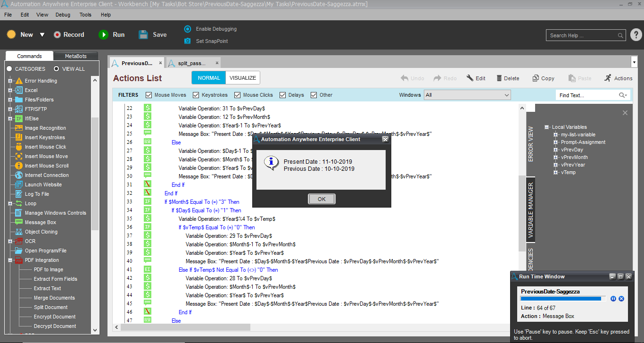The image size is (644, 343).
Task: Open the Tools menu
Action: (85, 15)
